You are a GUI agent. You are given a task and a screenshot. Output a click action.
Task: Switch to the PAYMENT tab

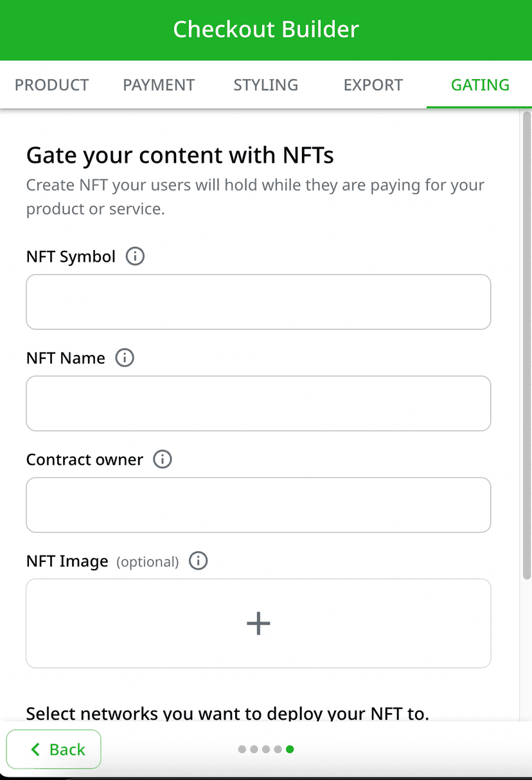(x=159, y=84)
